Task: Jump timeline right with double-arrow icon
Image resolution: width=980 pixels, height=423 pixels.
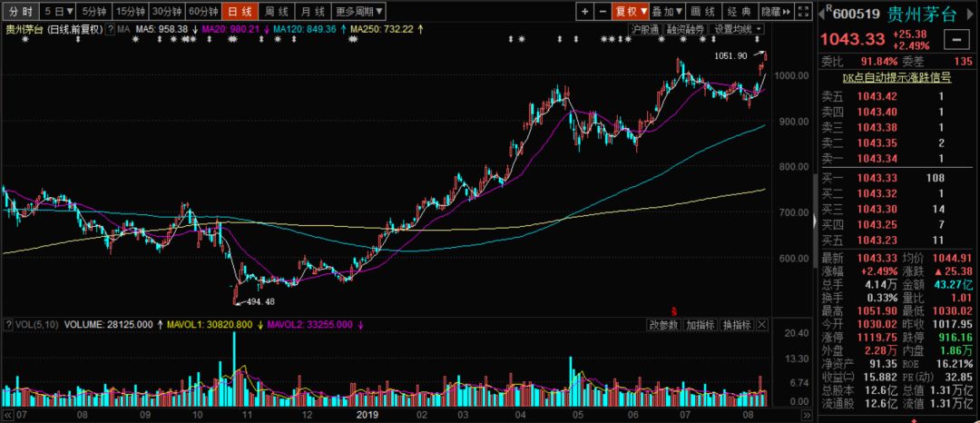Action: (806, 415)
